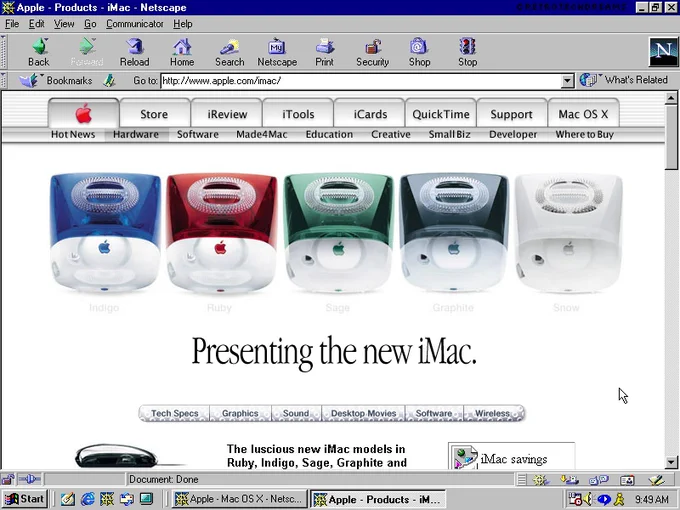
Task: Open the File menu
Action: click(12, 24)
